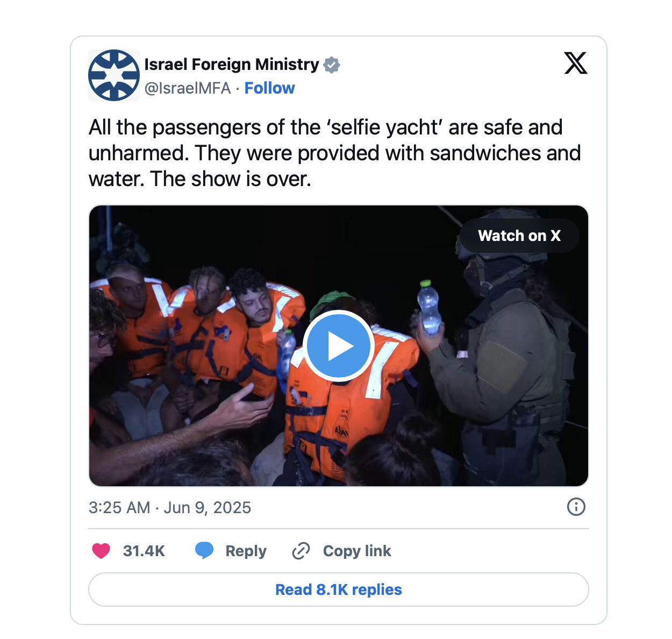Screen dimensions: 672x639
Task: Click the Israel Foreign Ministry profile avatar
Action: tap(114, 75)
